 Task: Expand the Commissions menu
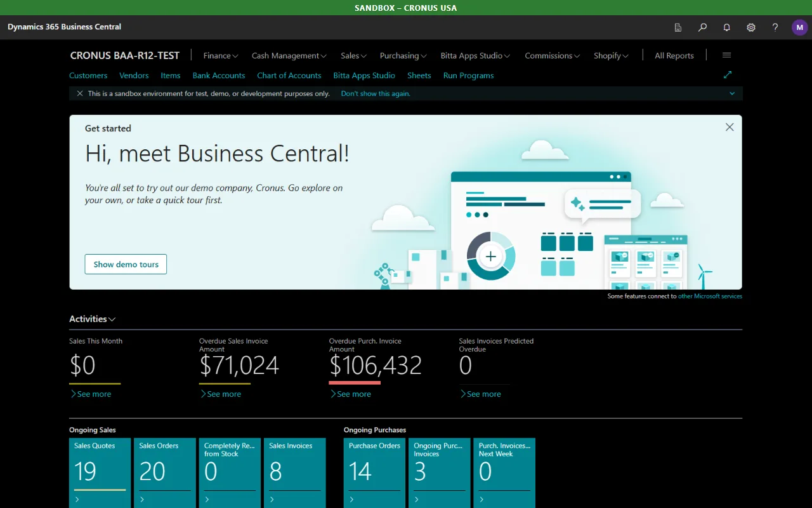tap(552, 55)
